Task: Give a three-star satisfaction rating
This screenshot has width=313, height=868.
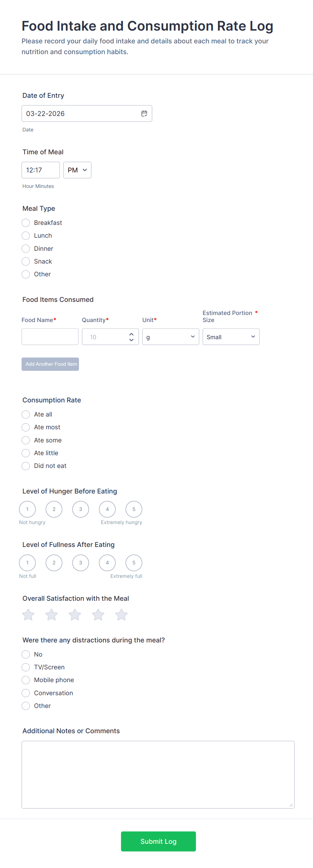Action: click(x=75, y=615)
